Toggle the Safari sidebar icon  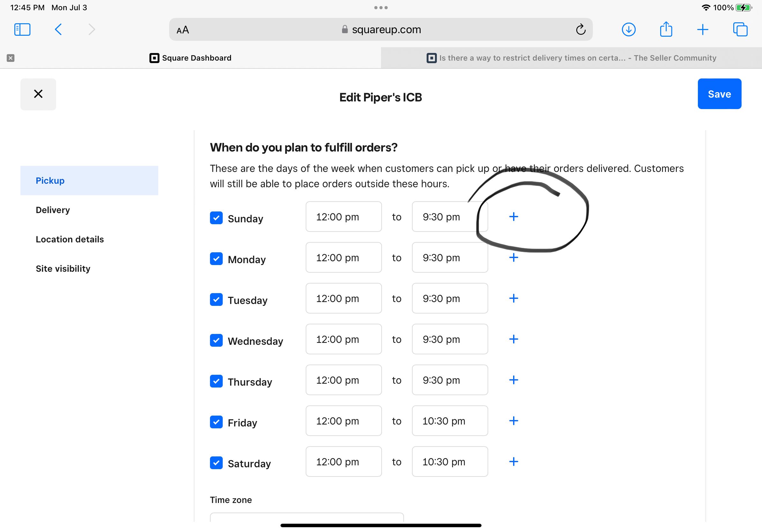point(22,30)
